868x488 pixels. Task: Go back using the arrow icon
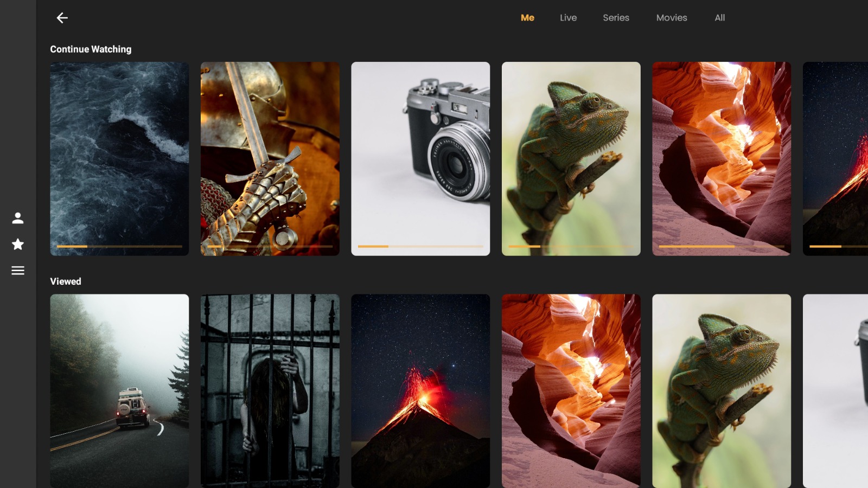62,18
